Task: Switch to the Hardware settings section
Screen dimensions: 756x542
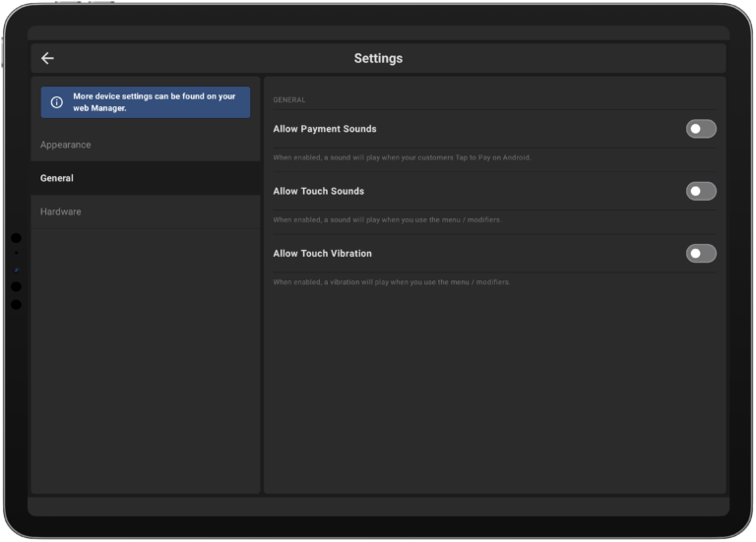Action: point(61,211)
